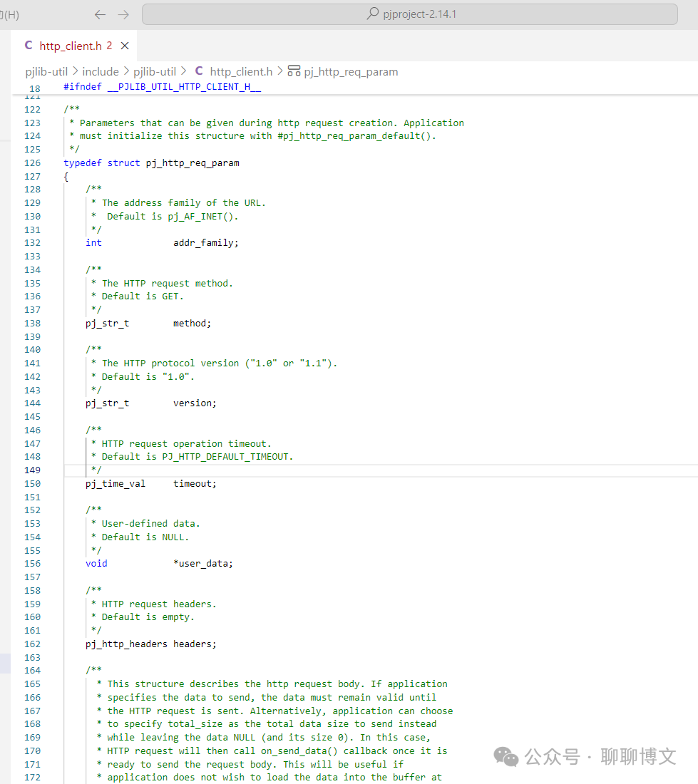The image size is (698, 784).
Task: Click the 'int' keyword on line 132
Action: tap(93, 243)
